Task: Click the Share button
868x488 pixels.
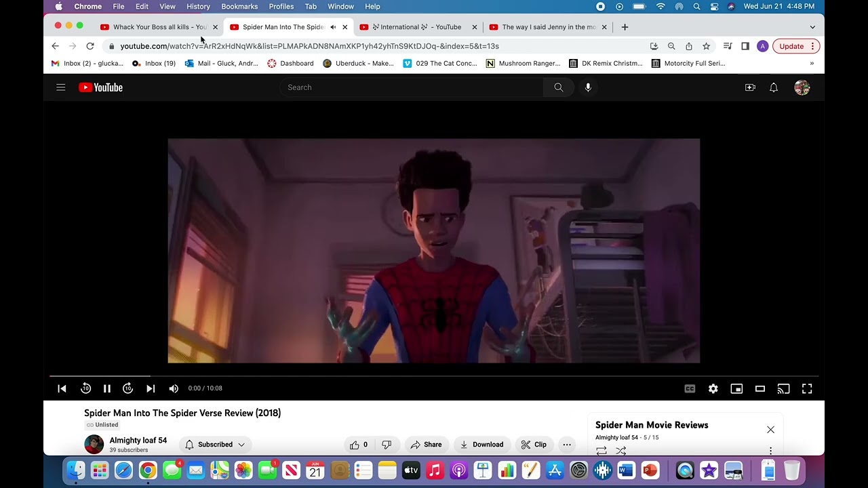Action: [425, 445]
